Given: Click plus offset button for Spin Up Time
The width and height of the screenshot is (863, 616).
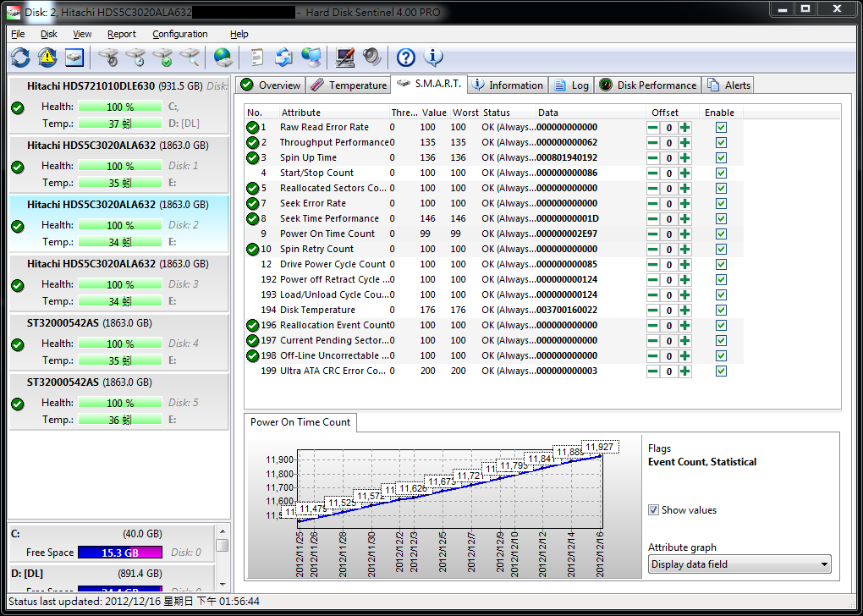Looking at the screenshot, I should point(684,158).
